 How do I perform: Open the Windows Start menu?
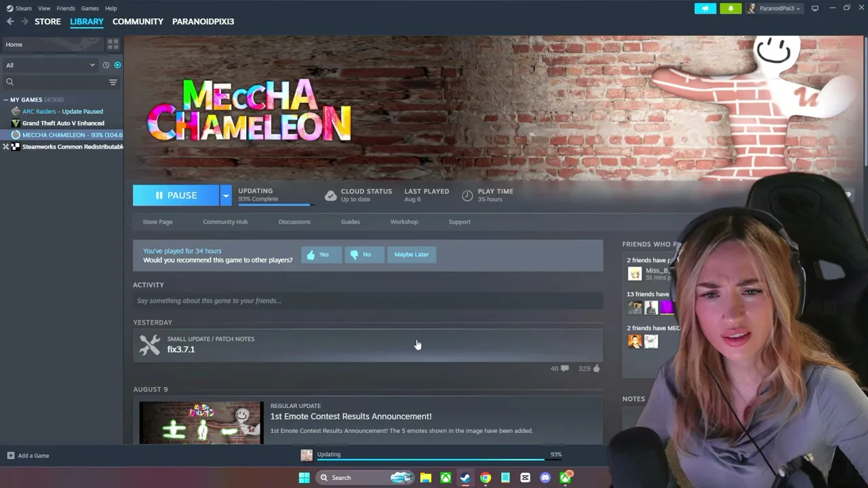[x=304, y=478]
